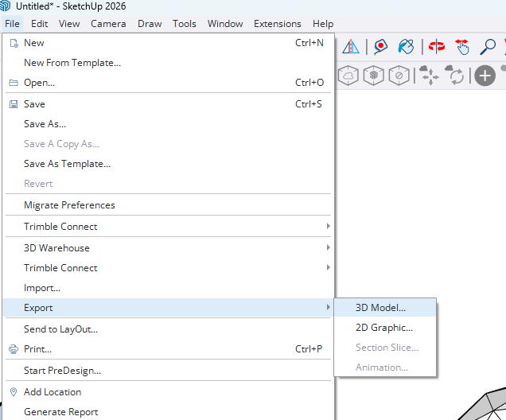506x420 pixels.
Task: Expand arrow of Trimble Connect above Import
Action: point(329,267)
